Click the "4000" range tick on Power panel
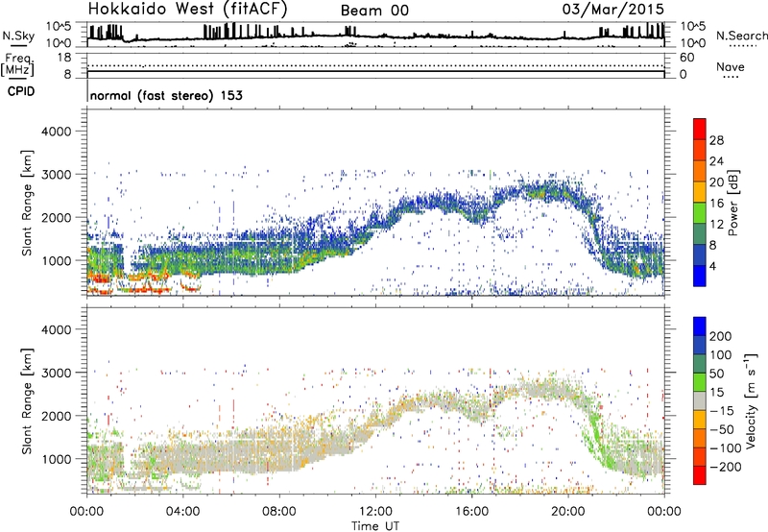This screenshot has height=532, width=768. tap(56, 132)
